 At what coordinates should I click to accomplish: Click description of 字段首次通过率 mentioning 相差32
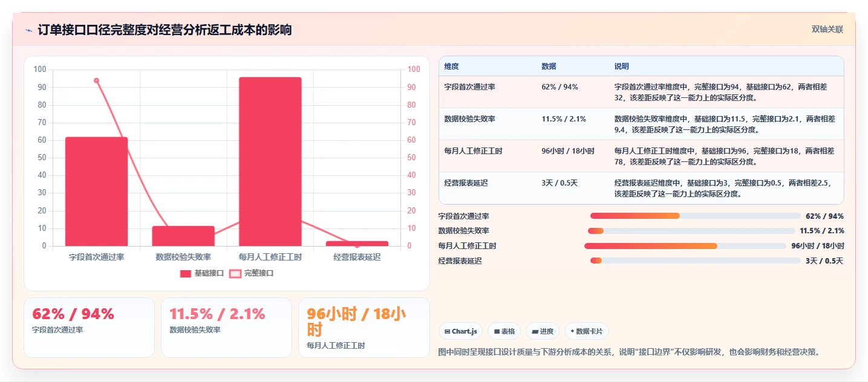pyautogui.click(x=726, y=92)
